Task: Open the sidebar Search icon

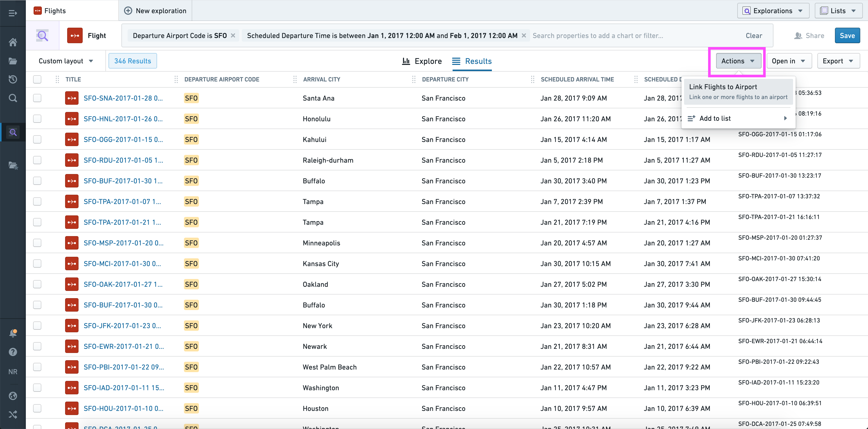Action: [x=13, y=98]
